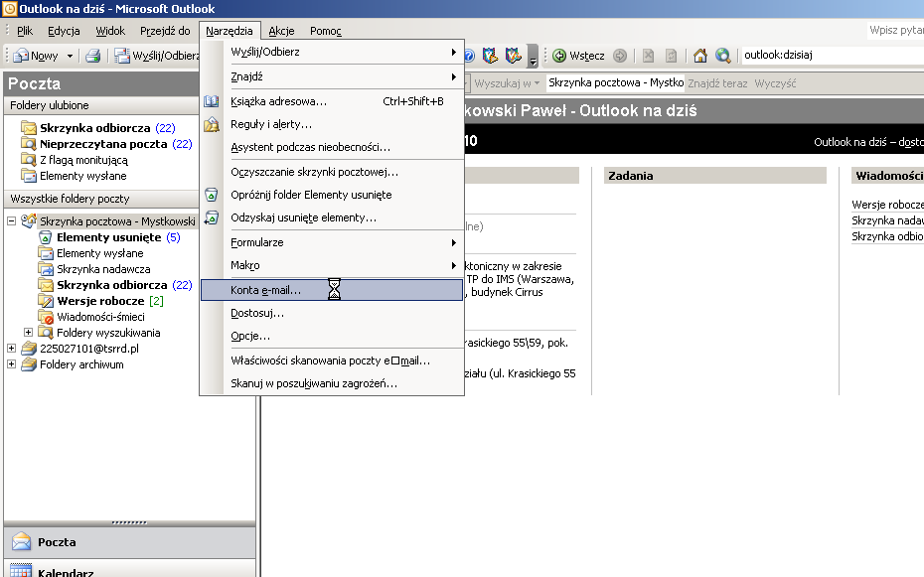This screenshot has height=577, width=924.
Task: Open the Wyszukaj w dropdown
Action: 506,83
